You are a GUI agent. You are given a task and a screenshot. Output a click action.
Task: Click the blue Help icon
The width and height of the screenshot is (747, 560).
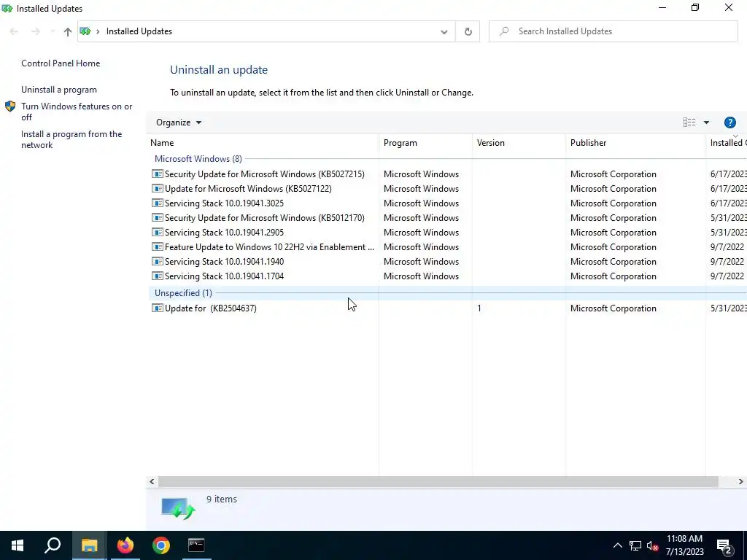(x=729, y=122)
